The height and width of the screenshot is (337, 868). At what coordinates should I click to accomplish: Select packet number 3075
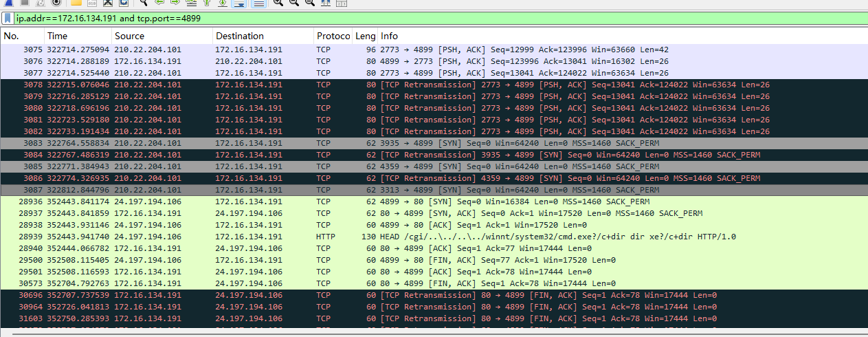pos(434,50)
